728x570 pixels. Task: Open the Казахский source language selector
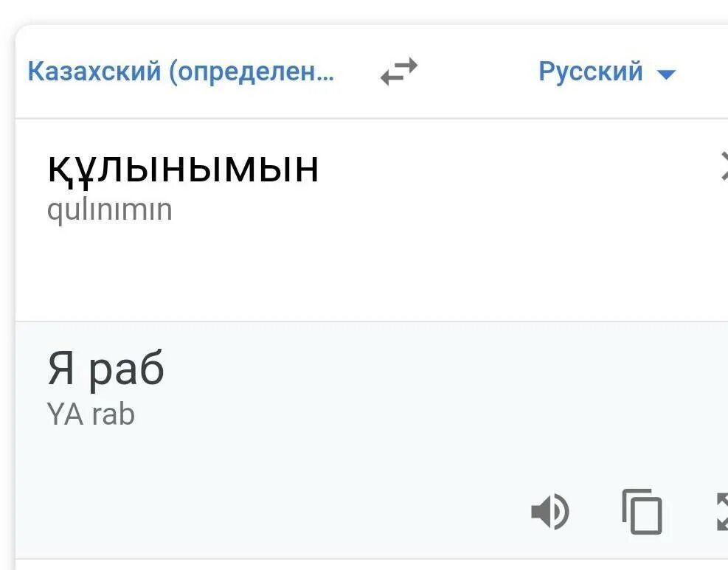[x=181, y=72]
